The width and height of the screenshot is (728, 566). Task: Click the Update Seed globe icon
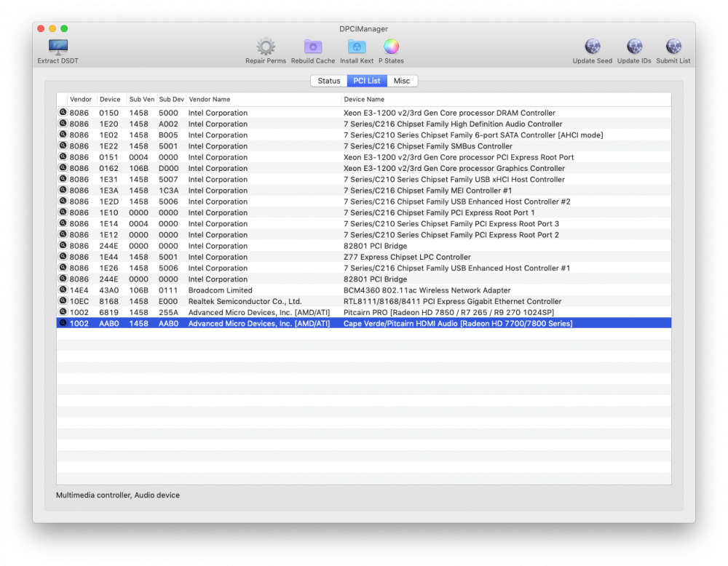(x=592, y=47)
